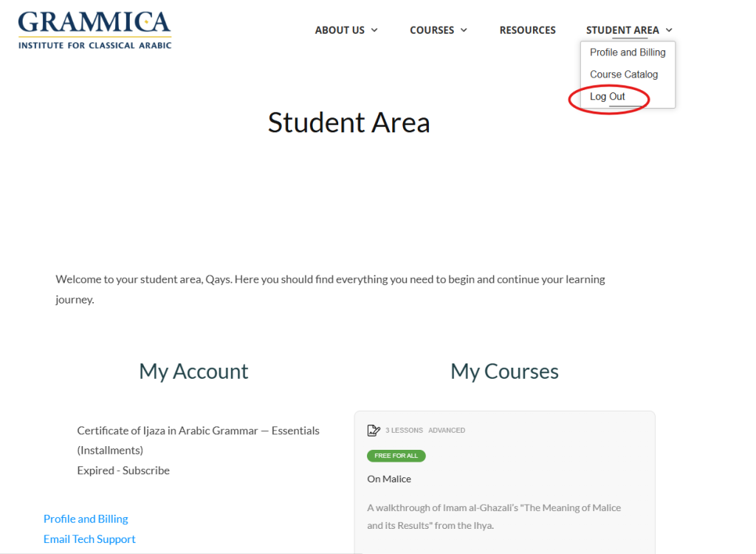
Task: Open the On Malice course title
Action: pyautogui.click(x=389, y=479)
